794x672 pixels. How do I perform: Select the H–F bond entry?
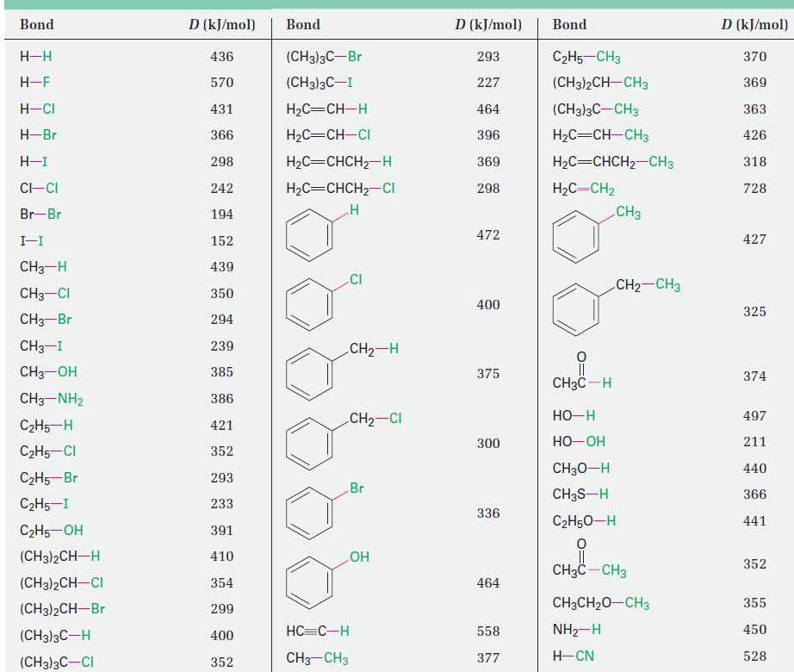coord(36,83)
